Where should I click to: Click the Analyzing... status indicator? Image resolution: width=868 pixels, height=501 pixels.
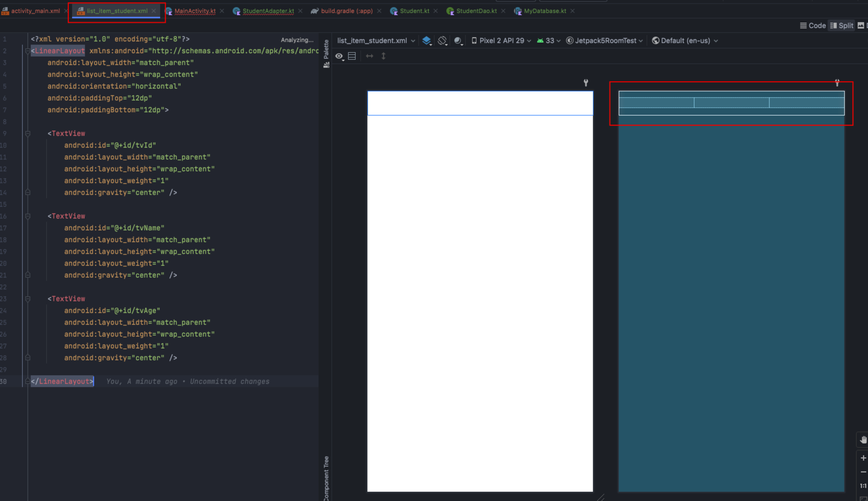point(297,40)
